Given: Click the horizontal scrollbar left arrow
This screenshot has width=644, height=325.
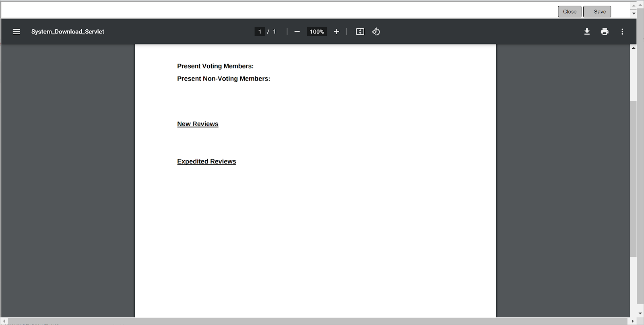Looking at the screenshot, I should coord(4,321).
